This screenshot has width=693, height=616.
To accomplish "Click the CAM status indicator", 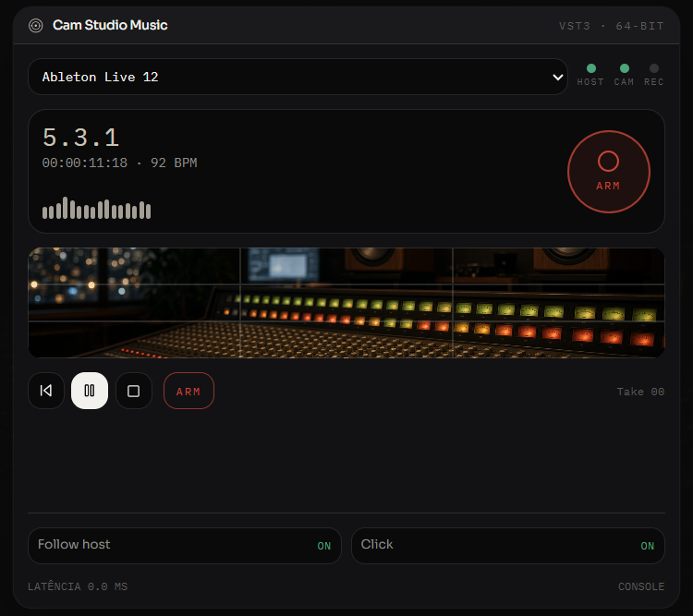I will tap(624, 75).
